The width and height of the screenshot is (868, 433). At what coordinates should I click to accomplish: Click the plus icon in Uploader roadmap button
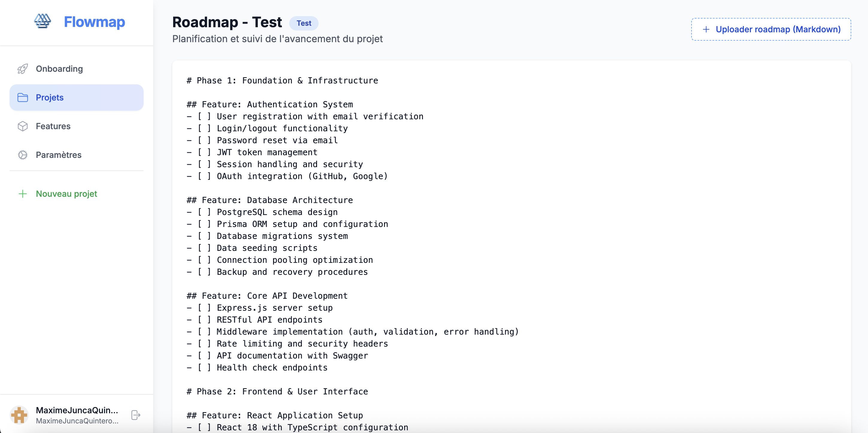pos(706,29)
